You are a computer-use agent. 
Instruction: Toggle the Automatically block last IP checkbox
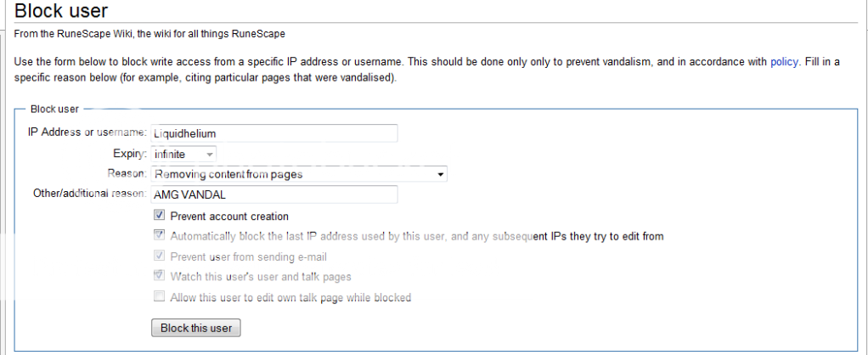159,236
